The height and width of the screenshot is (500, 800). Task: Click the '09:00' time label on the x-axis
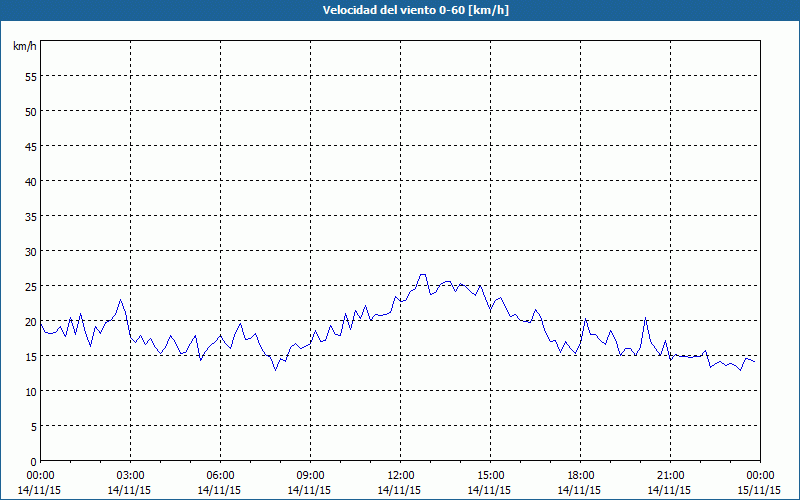310,476
